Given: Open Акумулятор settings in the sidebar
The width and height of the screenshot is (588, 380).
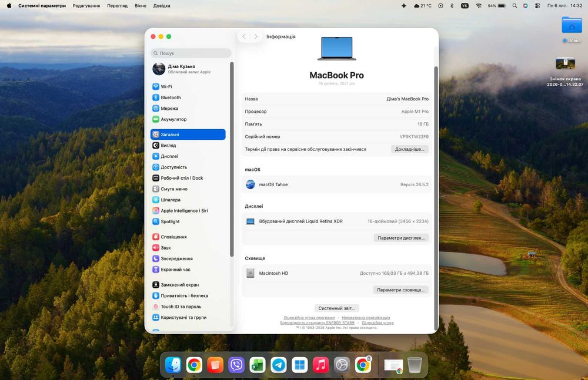Looking at the screenshot, I should [188, 119].
